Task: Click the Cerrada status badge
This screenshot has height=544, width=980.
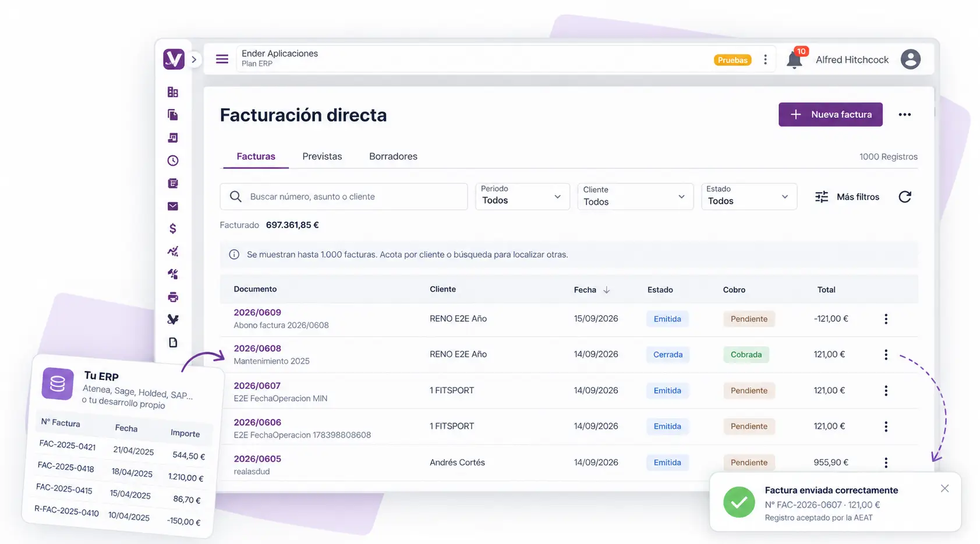Action: (x=667, y=354)
